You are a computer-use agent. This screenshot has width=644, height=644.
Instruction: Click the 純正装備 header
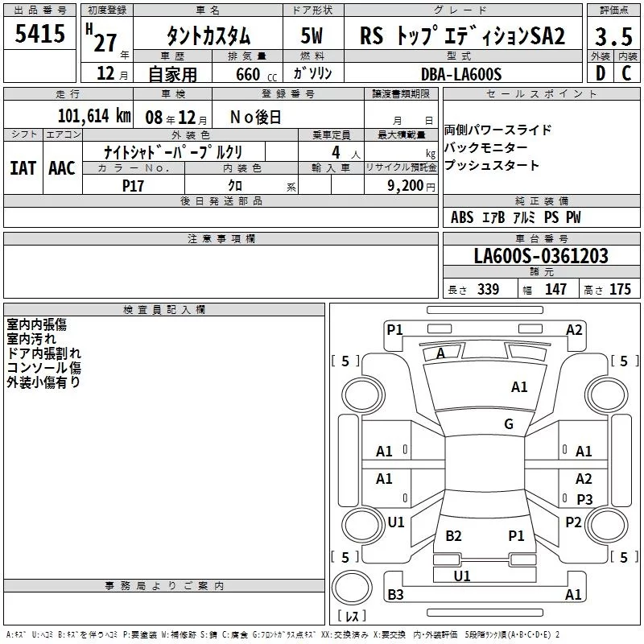tap(541, 200)
